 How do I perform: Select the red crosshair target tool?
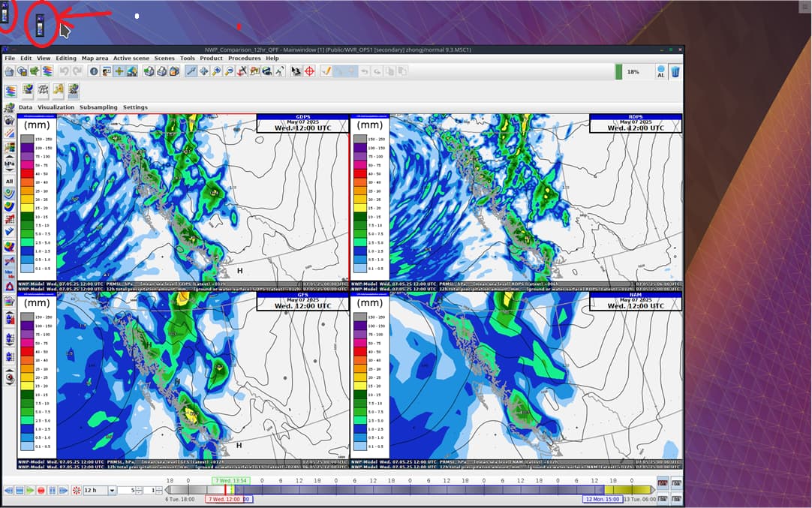[310, 71]
